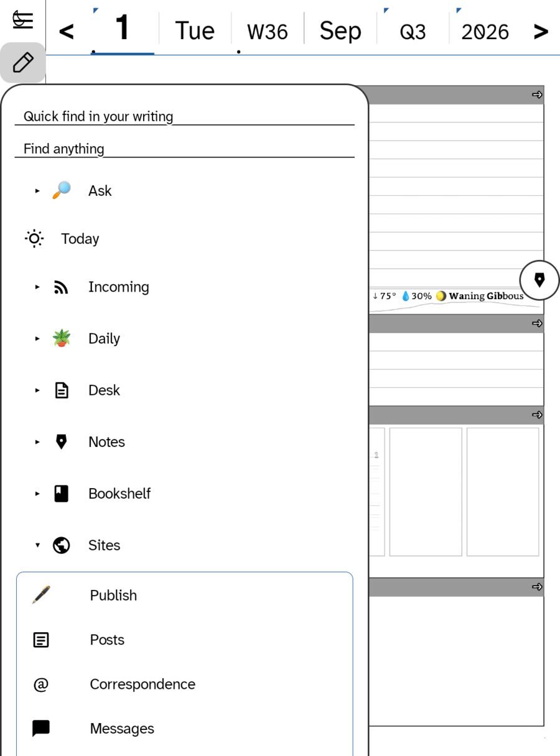The width and height of the screenshot is (560, 756).
Task: Click the Incoming feed icon
Action: pyautogui.click(x=61, y=287)
